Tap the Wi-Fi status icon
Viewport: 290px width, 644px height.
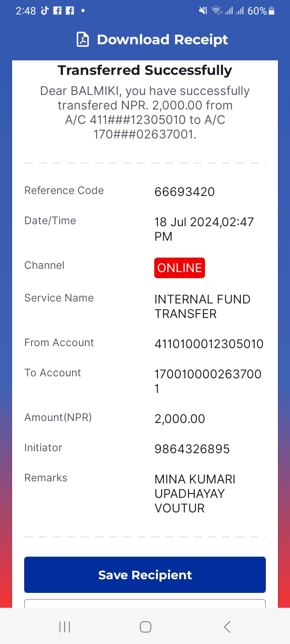[x=217, y=11]
